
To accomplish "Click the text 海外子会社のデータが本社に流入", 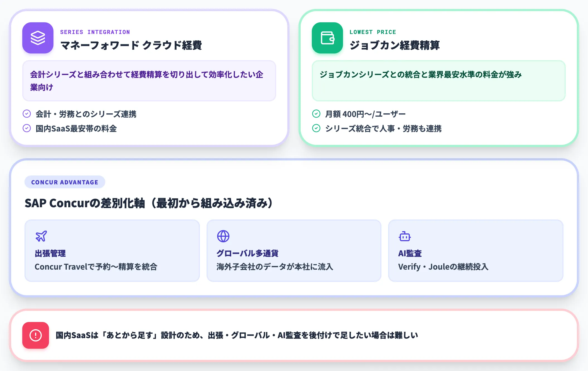I will (275, 267).
